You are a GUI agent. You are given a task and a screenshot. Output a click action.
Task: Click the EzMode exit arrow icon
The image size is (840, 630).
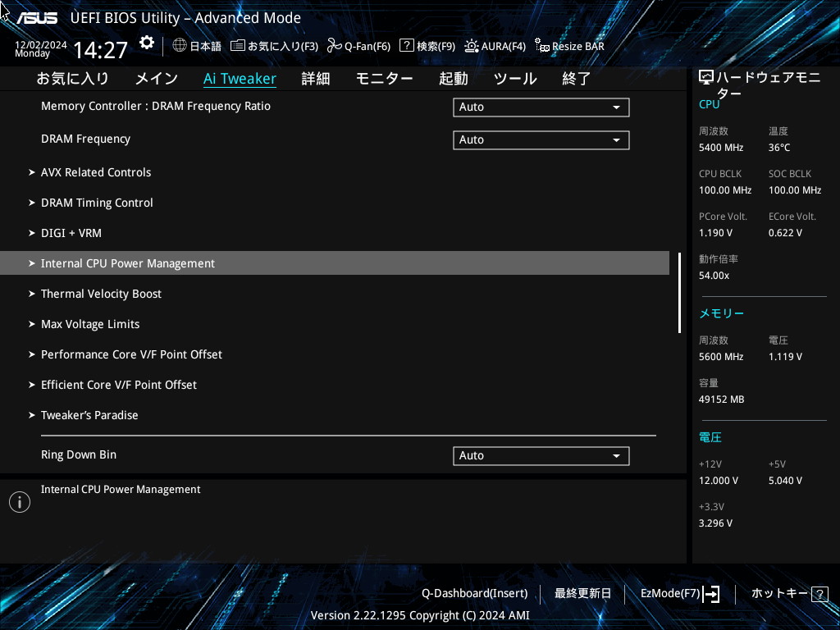tap(711, 594)
